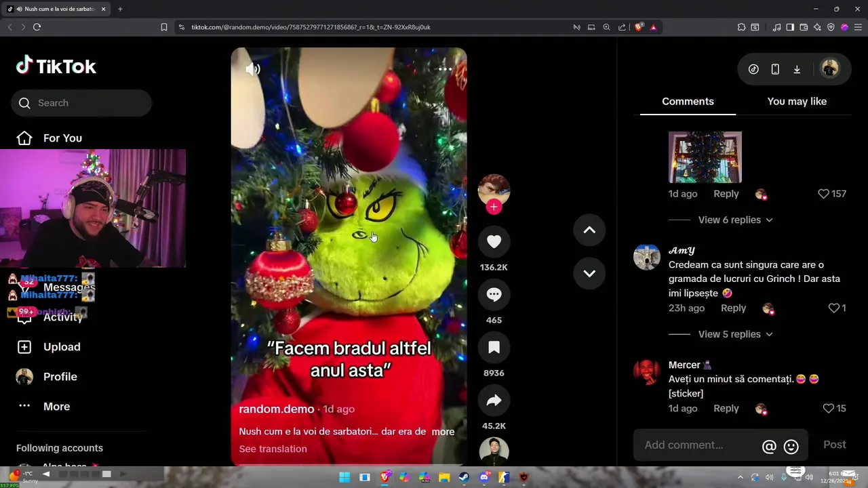Image resolution: width=868 pixels, height=488 pixels.
Task: Open a new browser tab with the plus button
Action: (120, 9)
